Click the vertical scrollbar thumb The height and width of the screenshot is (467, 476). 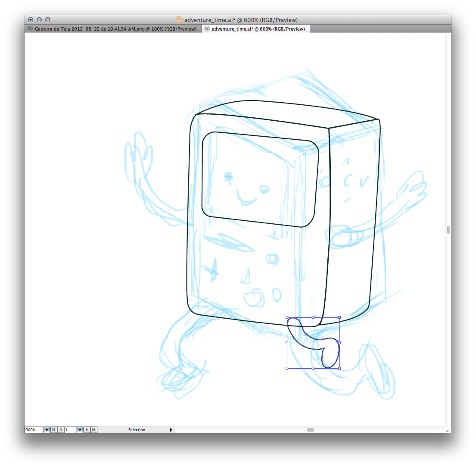(x=448, y=230)
